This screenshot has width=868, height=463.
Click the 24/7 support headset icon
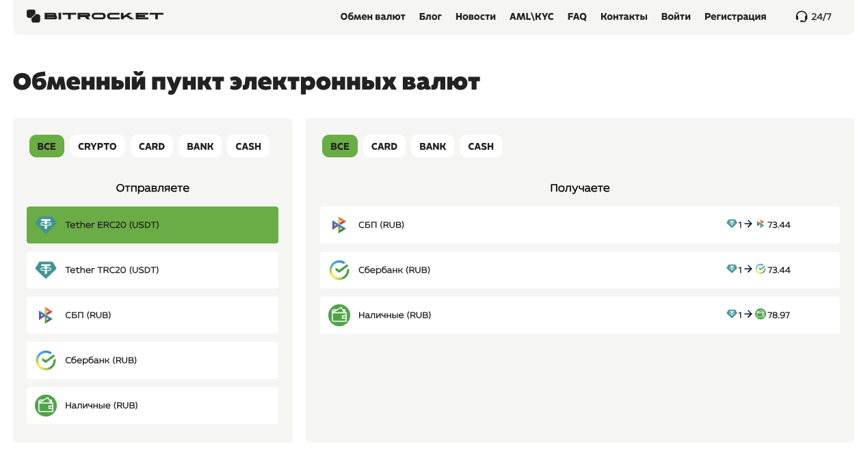coord(800,16)
